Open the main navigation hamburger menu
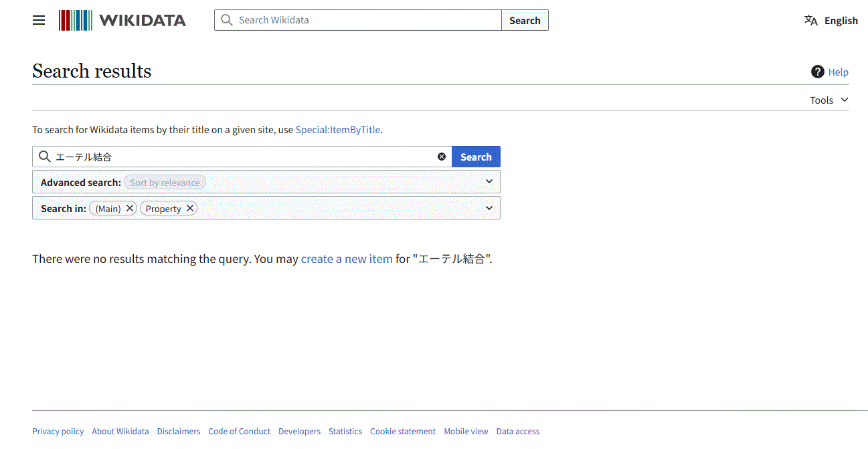This screenshot has width=868, height=449. point(38,20)
